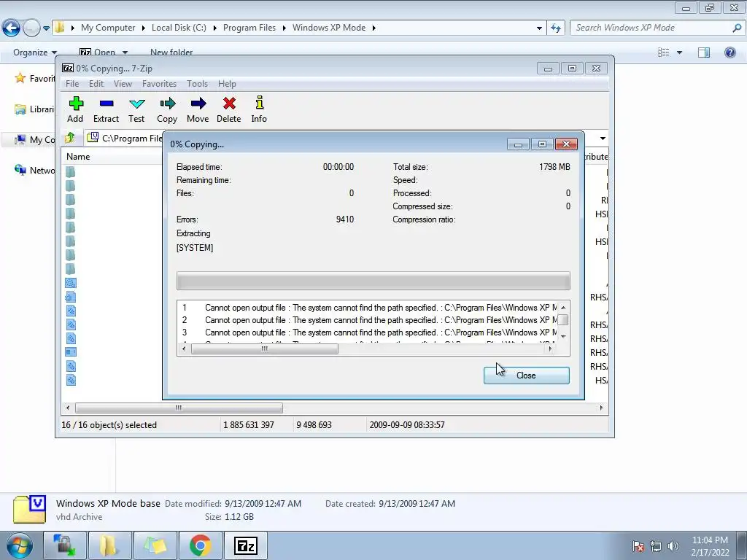
Task: Expand the Open button dropdown arrow
Action: click(125, 52)
